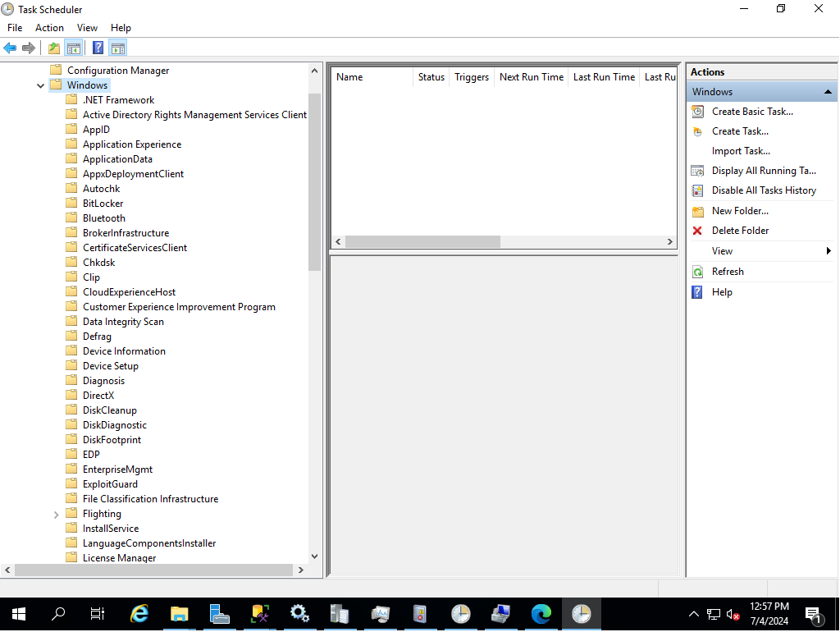This screenshot has width=840, height=632.
Task: Click Disable All Tasks History action
Action: (x=764, y=190)
